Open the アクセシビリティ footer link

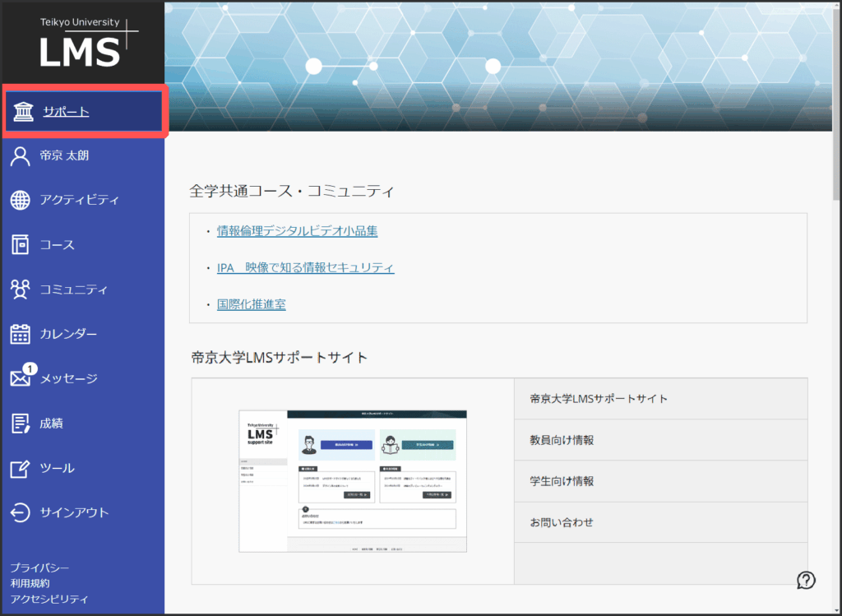click(49, 599)
